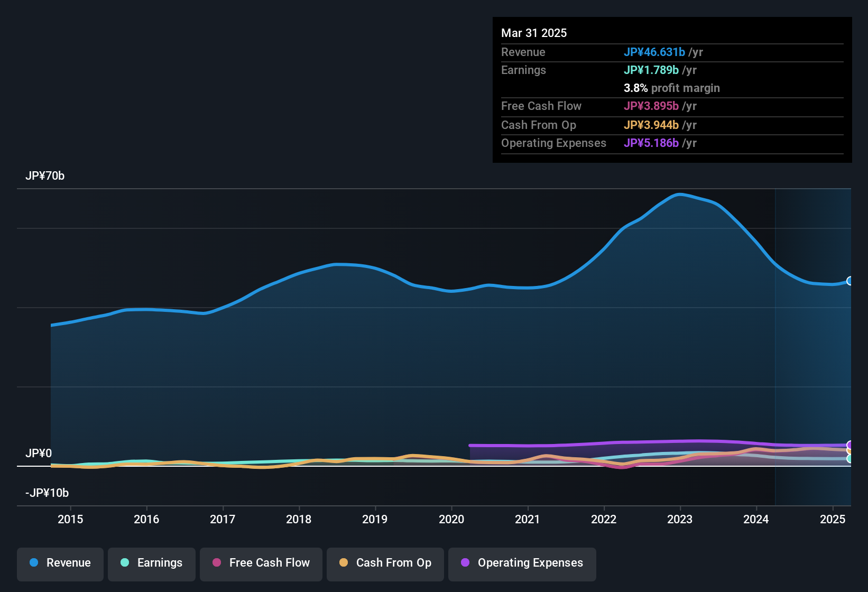This screenshot has width=868, height=592.
Task: Click the JP¥46.631b revenue value
Action: pos(654,52)
